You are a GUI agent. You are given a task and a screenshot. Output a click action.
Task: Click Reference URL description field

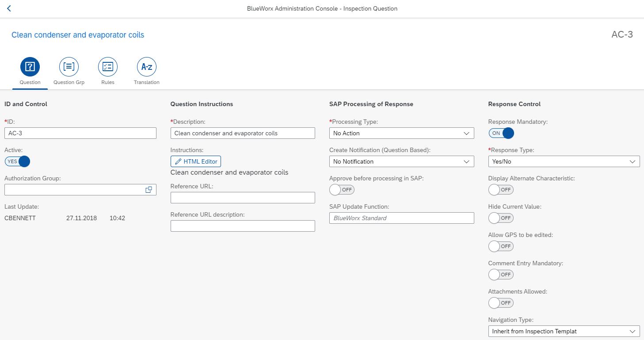(x=243, y=226)
